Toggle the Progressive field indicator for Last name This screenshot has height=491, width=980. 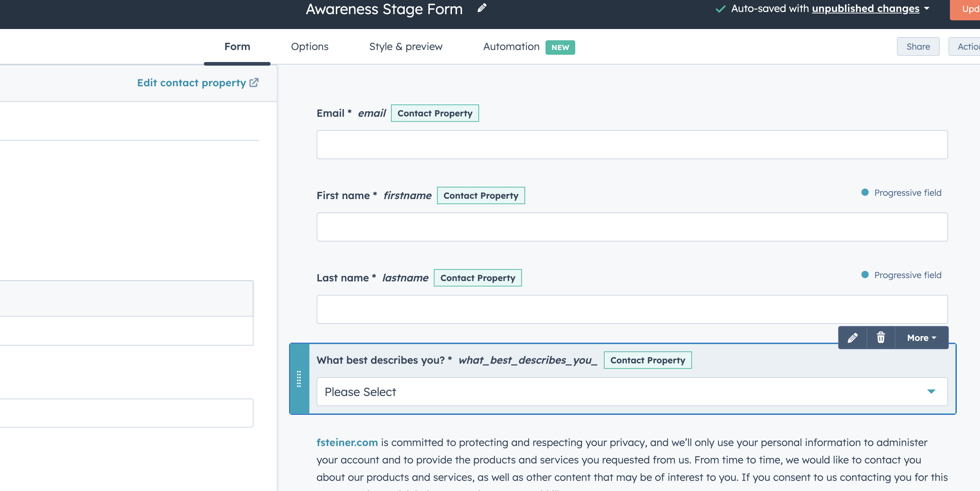pyautogui.click(x=864, y=275)
